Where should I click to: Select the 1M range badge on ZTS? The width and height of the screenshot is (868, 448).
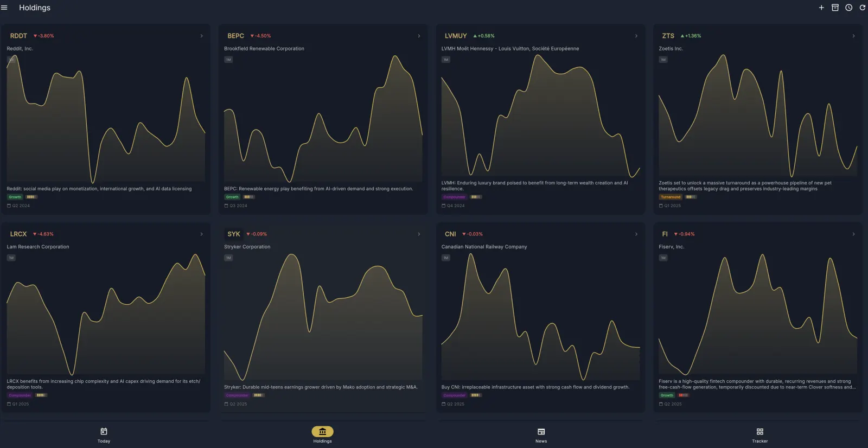pos(663,60)
